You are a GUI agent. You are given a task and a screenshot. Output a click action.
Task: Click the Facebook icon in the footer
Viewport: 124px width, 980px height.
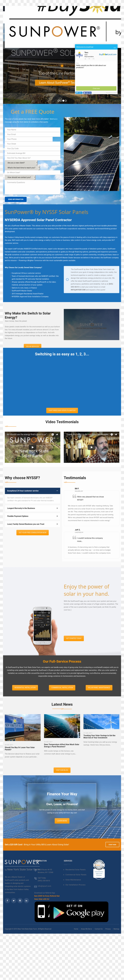pos(7,901)
